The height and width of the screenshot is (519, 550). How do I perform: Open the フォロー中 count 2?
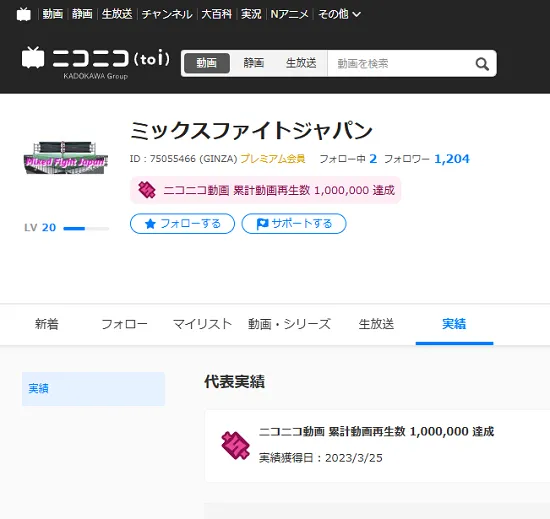pyautogui.click(x=373, y=159)
